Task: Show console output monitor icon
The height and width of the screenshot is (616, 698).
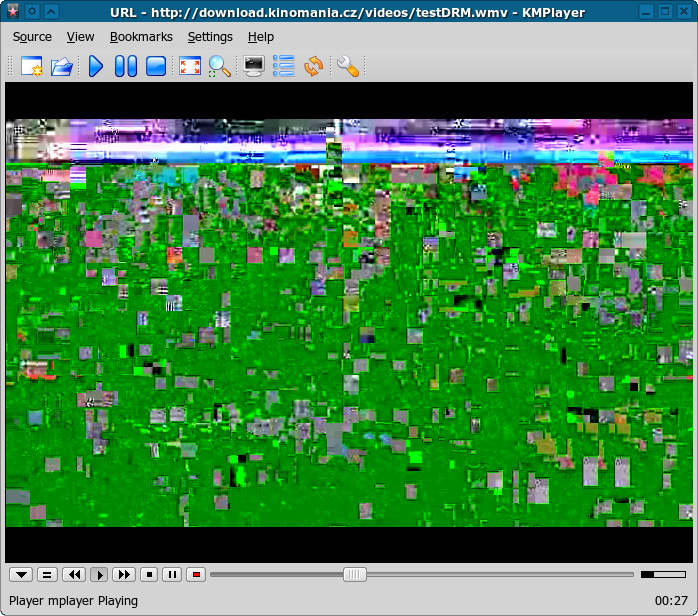Action: [254, 66]
